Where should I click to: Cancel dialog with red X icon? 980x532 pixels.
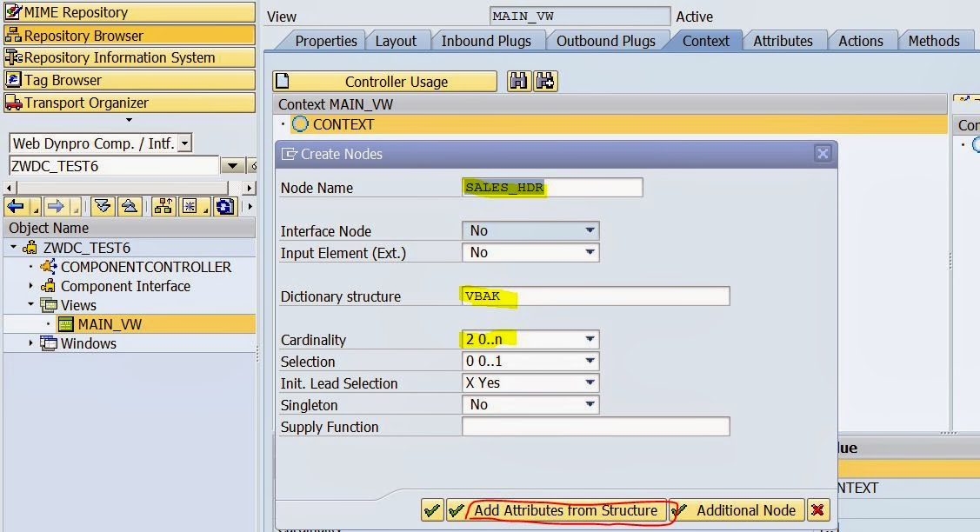(x=817, y=511)
